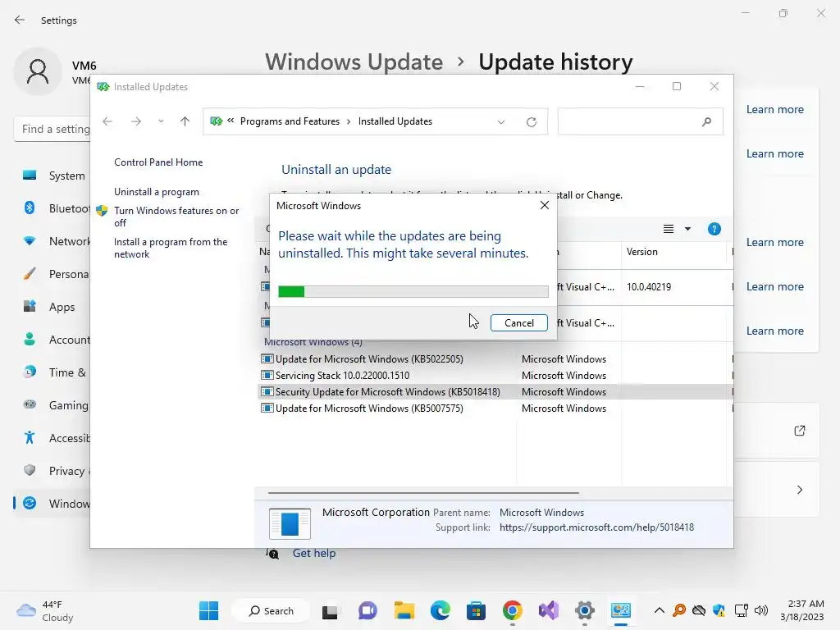840x630 pixels.
Task: Go up one folder level
Action: point(185,121)
